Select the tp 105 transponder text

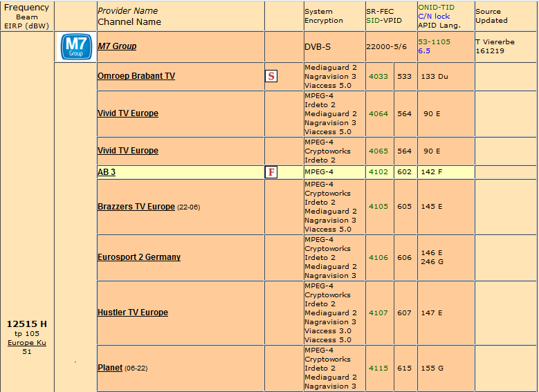tap(27, 334)
